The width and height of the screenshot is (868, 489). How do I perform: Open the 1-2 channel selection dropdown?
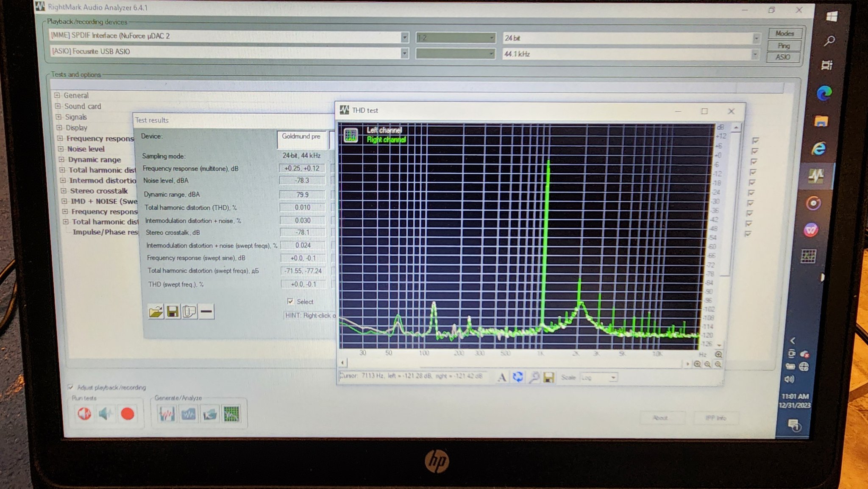[x=491, y=38]
